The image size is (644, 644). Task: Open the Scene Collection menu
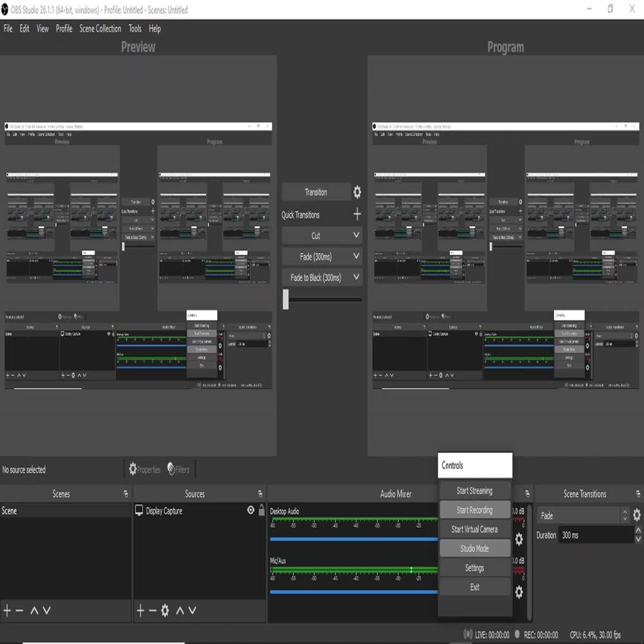tap(100, 29)
